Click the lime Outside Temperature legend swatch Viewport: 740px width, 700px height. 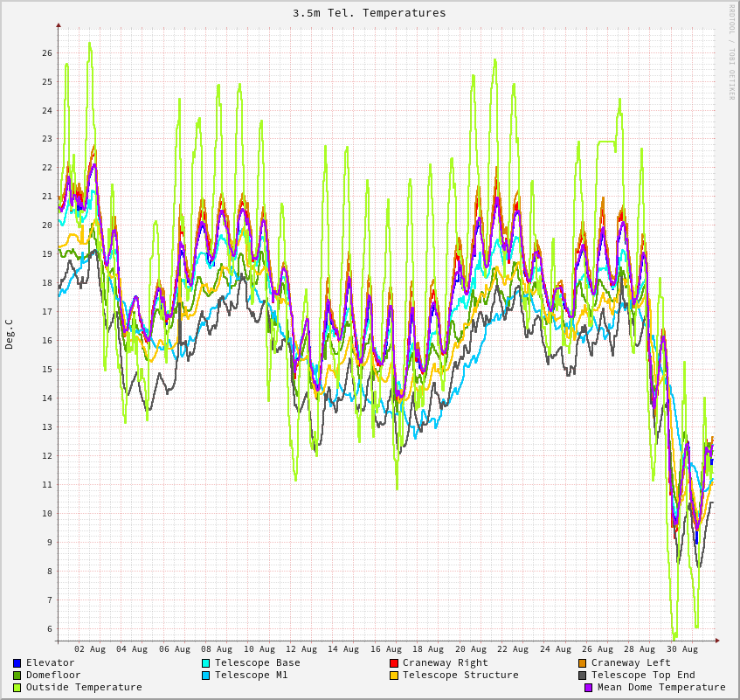(x=17, y=688)
